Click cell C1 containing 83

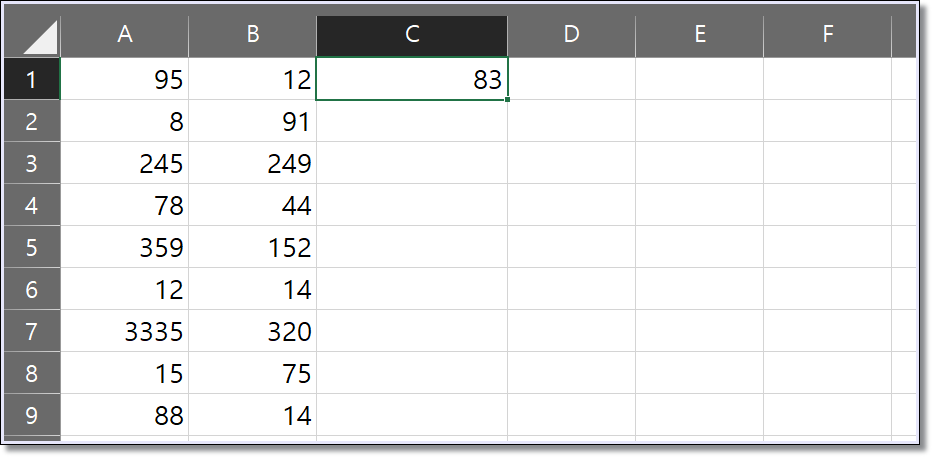click(412, 78)
